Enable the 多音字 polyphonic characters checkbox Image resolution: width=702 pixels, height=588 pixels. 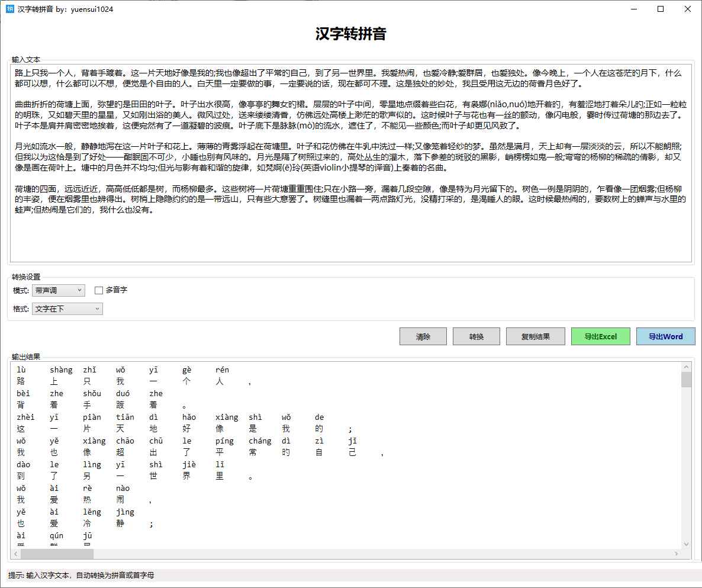(98, 290)
